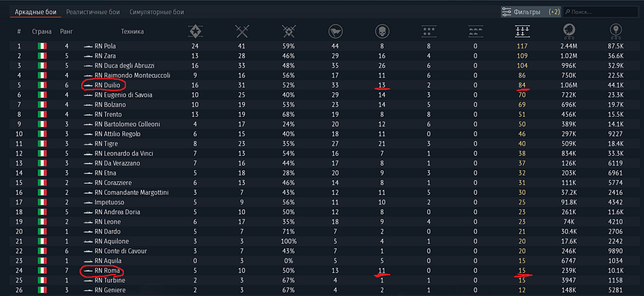Sort by air kills stars icon
The width and height of the screenshot is (644, 296).
[429, 31]
